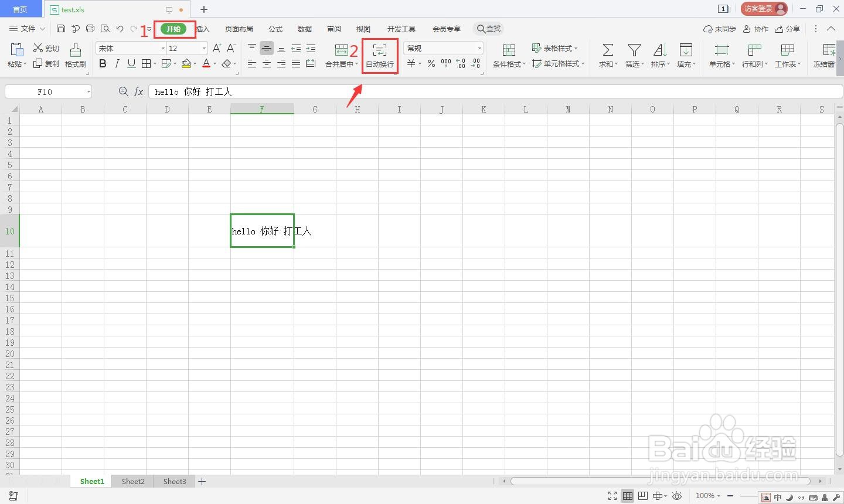Increase font size with the A+ icon
This screenshot has height=504, width=844.
(217, 48)
